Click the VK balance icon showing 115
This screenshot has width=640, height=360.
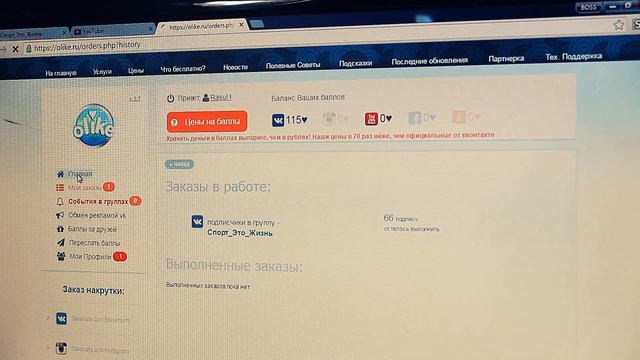278,120
